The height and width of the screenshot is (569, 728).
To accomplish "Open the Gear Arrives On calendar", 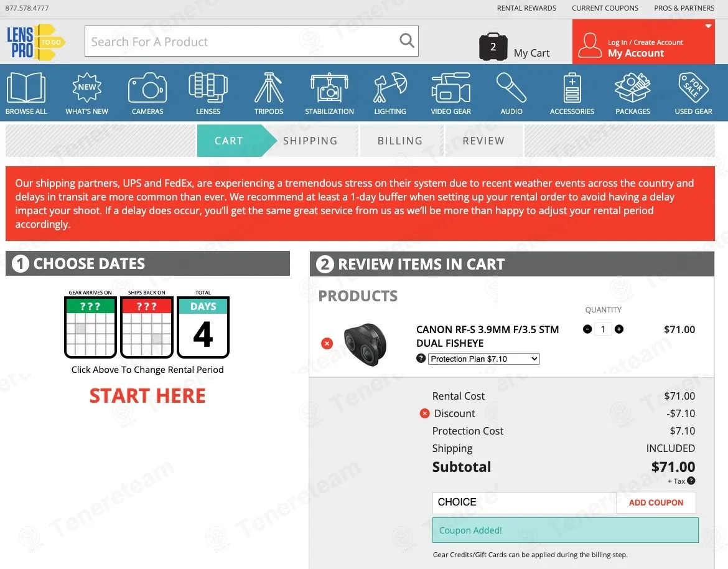I will click(90, 327).
